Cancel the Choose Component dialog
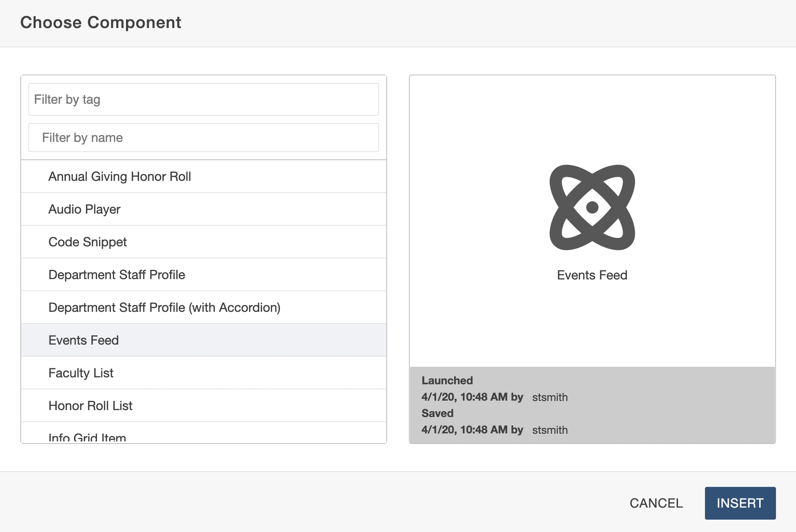The width and height of the screenshot is (796, 532). coord(656,503)
